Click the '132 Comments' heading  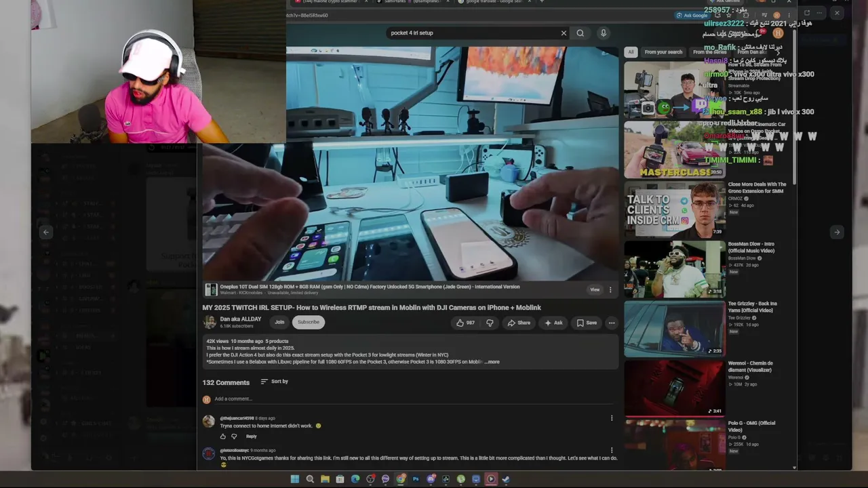coord(226,382)
